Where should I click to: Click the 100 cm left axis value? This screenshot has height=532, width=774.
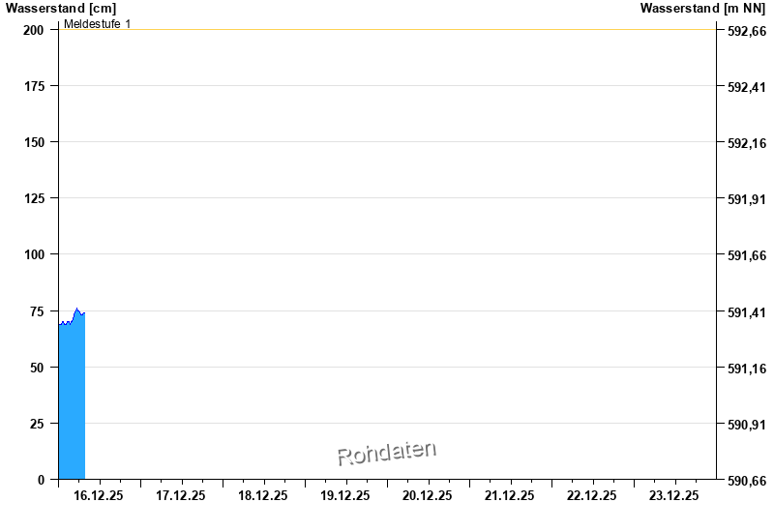[x=34, y=254]
